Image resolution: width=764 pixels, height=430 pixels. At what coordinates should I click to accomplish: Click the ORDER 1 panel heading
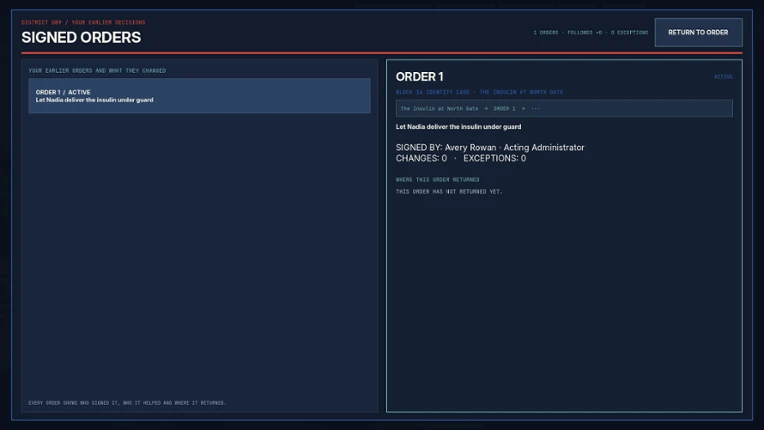point(420,77)
